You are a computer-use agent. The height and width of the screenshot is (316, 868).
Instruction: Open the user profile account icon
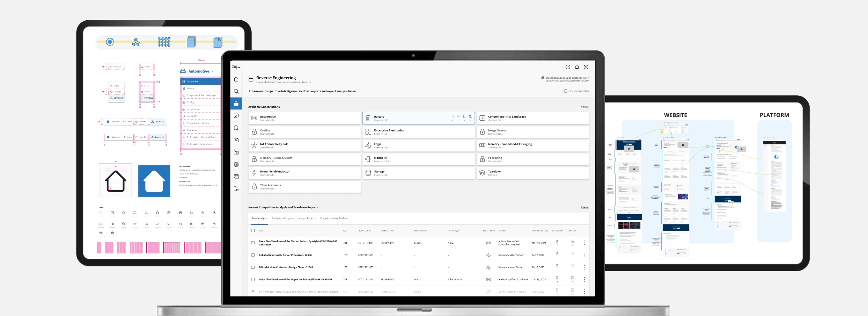point(586,67)
